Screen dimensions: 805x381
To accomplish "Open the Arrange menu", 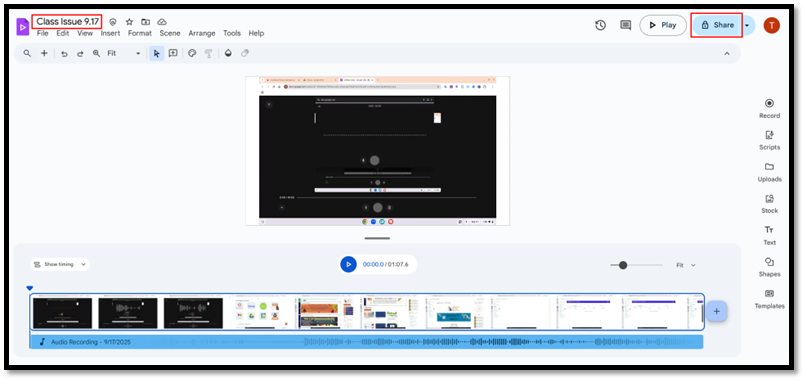I will click(x=202, y=33).
